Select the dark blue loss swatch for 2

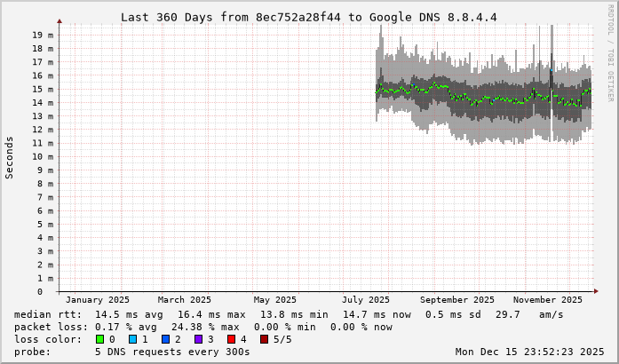[x=165, y=339]
